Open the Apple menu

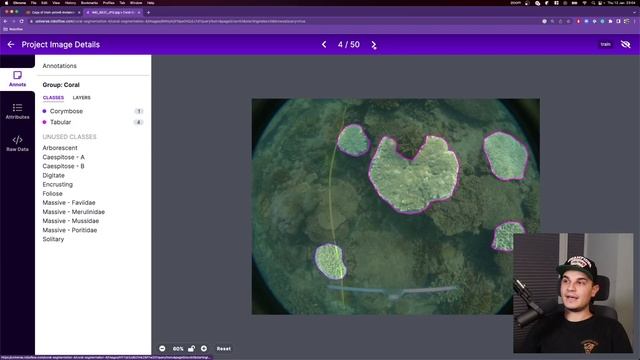[x=6, y=3]
